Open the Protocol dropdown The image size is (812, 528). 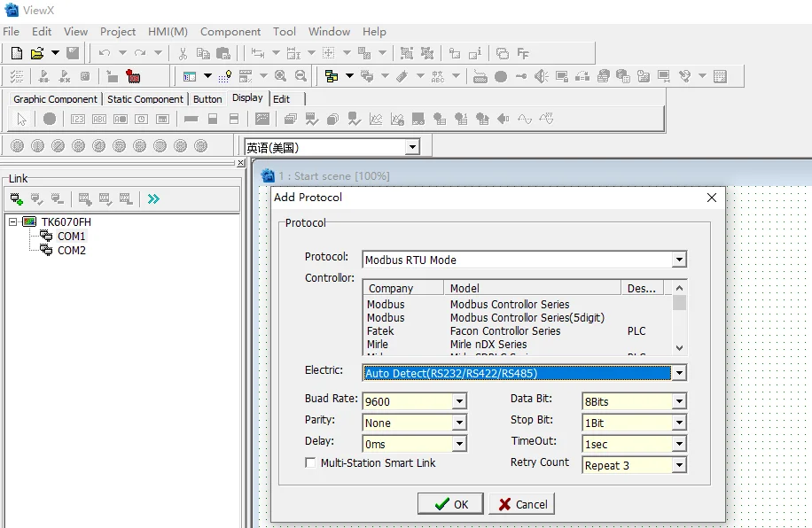[x=678, y=260]
